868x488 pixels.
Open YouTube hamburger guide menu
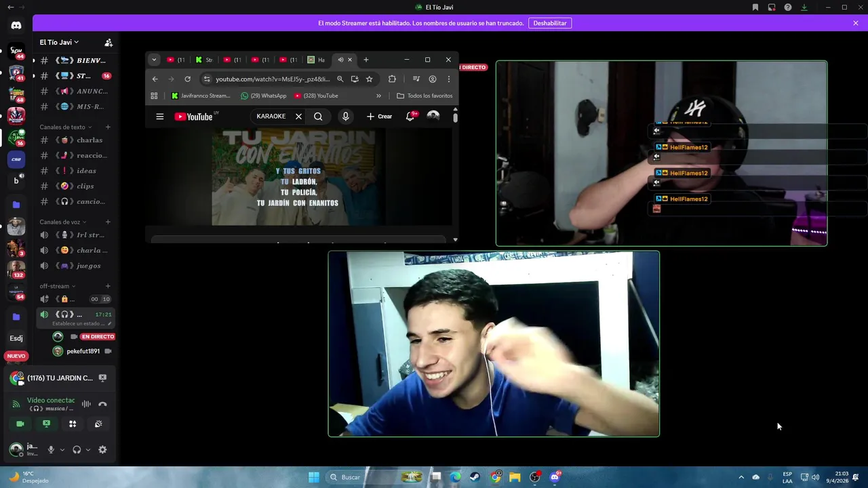(160, 117)
